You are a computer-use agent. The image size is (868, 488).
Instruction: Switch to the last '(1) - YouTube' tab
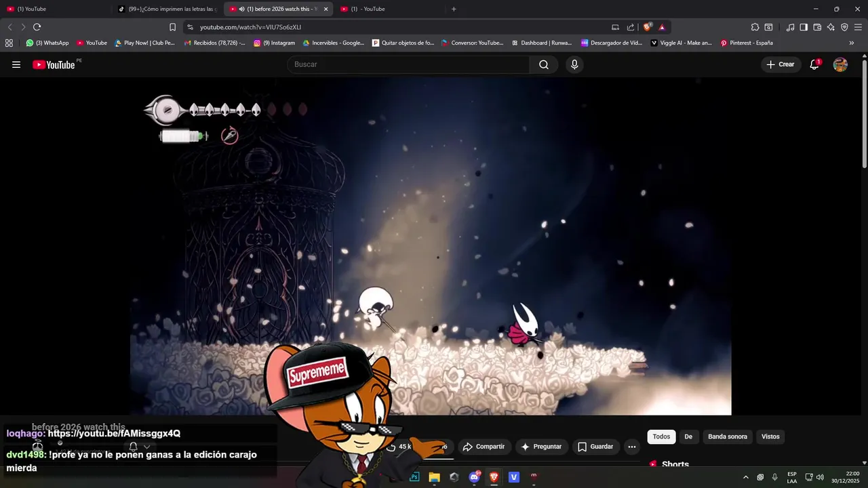point(391,9)
